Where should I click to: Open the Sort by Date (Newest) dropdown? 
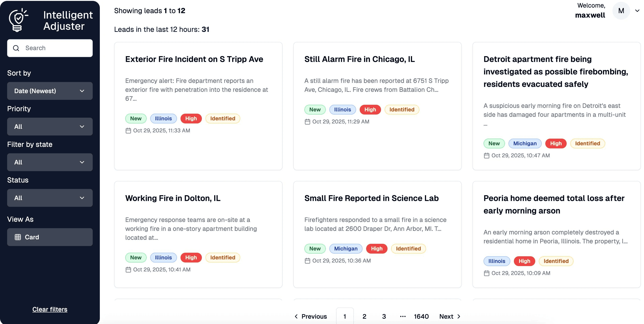point(50,91)
